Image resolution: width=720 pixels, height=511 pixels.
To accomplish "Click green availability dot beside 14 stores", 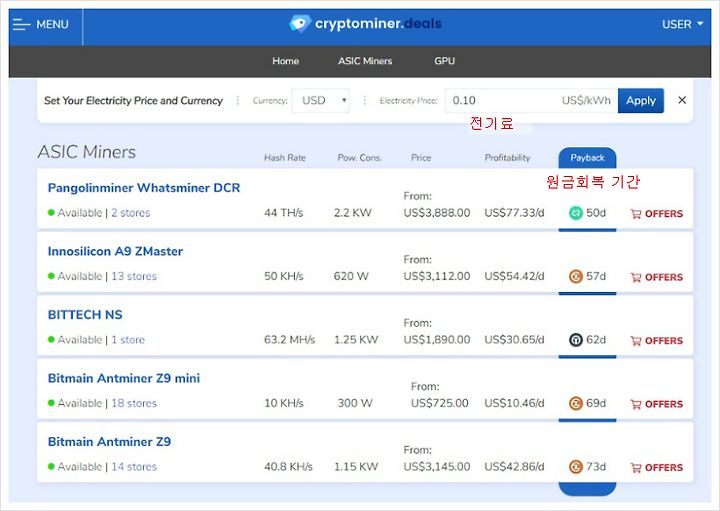I will pyautogui.click(x=51, y=466).
